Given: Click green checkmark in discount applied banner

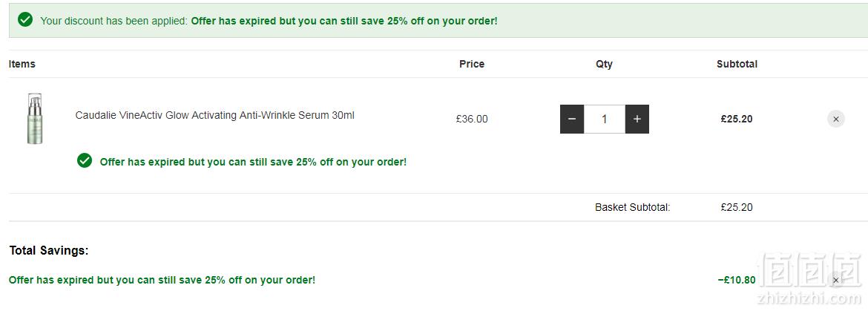Looking at the screenshot, I should [25, 20].
